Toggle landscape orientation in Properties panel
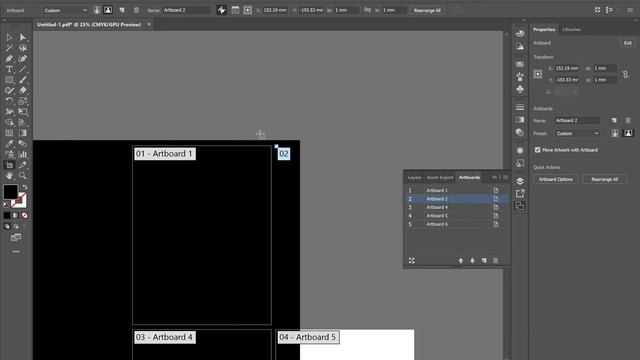 (628, 133)
